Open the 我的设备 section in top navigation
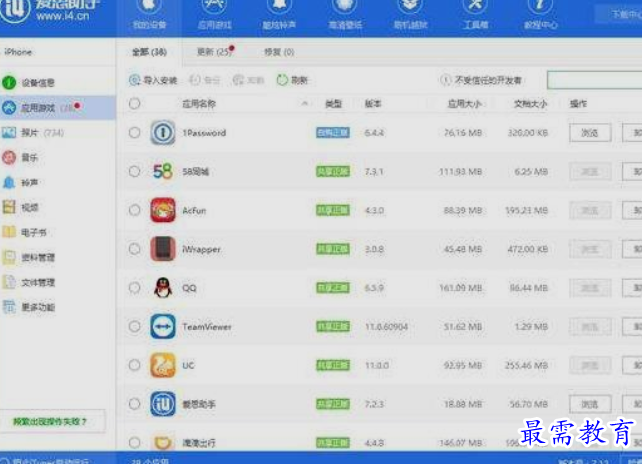The height and width of the screenshot is (464, 642). tap(149, 16)
